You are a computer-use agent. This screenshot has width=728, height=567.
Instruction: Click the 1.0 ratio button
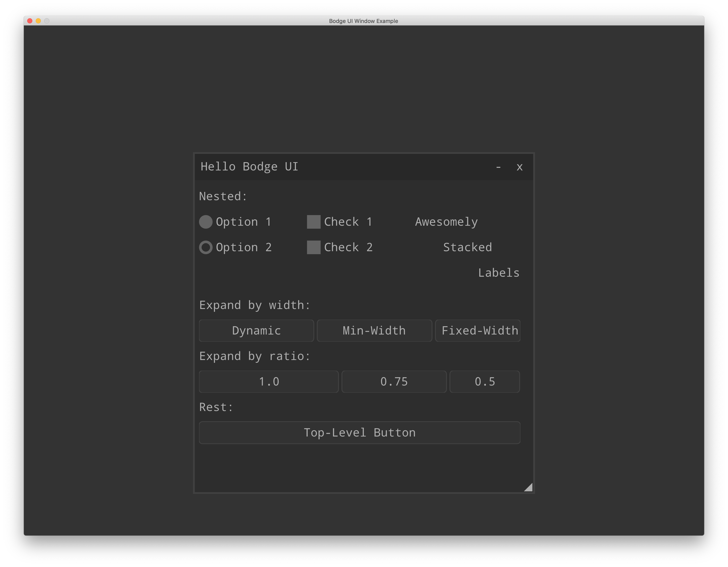pos(269,382)
